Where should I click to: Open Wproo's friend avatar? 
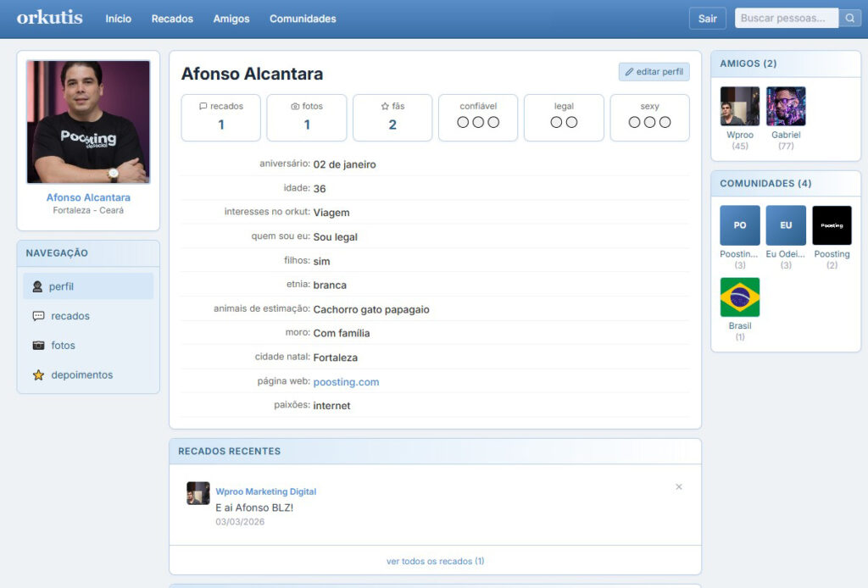point(739,107)
